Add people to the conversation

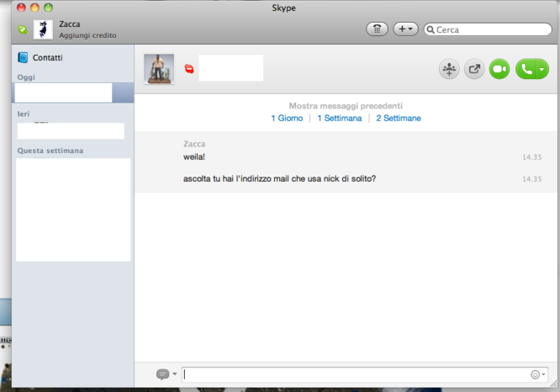pyautogui.click(x=449, y=69)
